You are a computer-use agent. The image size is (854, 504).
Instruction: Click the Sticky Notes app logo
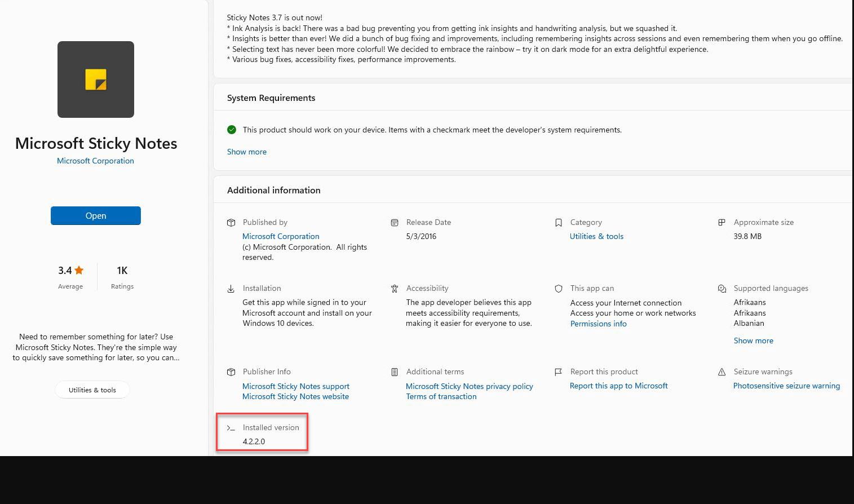pos(96,79)
